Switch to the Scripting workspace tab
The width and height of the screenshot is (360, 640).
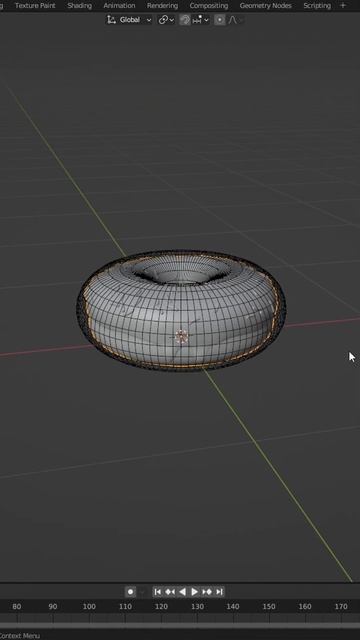(x=317, y=6)
